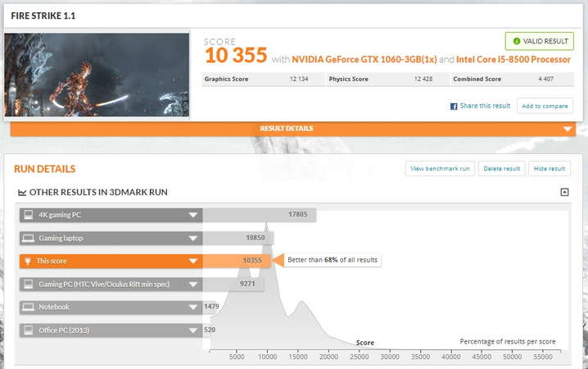Viewport: 588px width, 369px height.
Task: Expand the Gaming laptop dropdown arrow
Action: point(193,239)
